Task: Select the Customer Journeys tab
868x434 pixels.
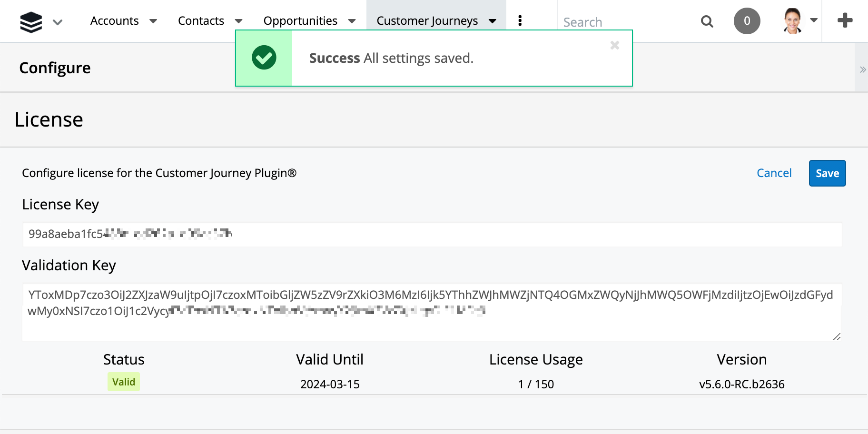Action: pyautogui.click(x=427, y=21)
